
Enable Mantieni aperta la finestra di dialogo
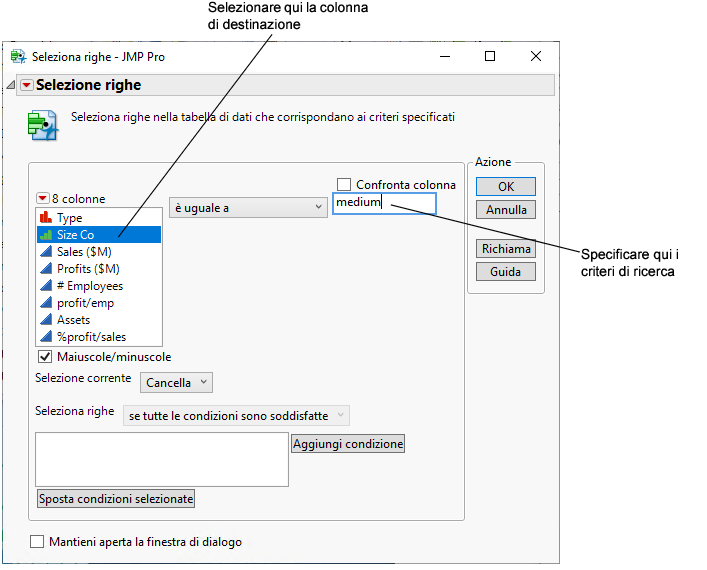(x=37, y=542)
